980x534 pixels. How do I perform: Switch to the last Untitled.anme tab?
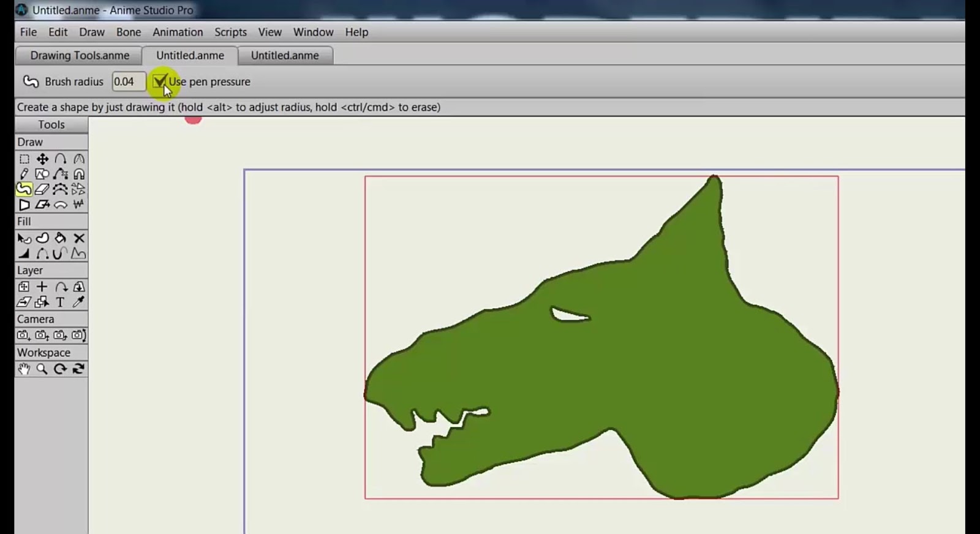(x=285, y=55)
